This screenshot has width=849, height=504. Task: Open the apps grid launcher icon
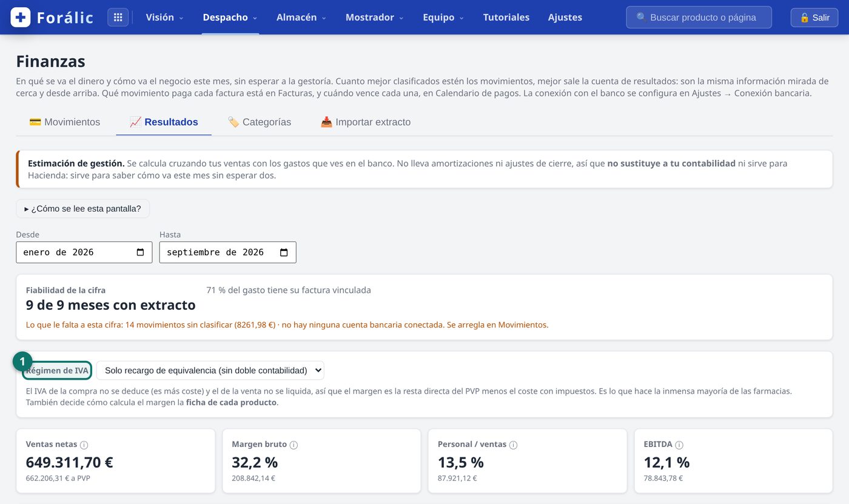pos(118,17)
